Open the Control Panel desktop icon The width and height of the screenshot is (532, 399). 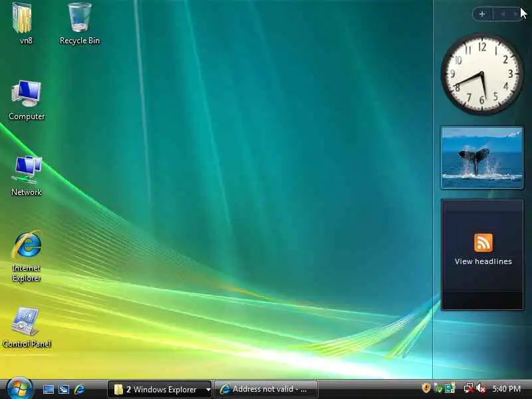click(x=27, y=327)
